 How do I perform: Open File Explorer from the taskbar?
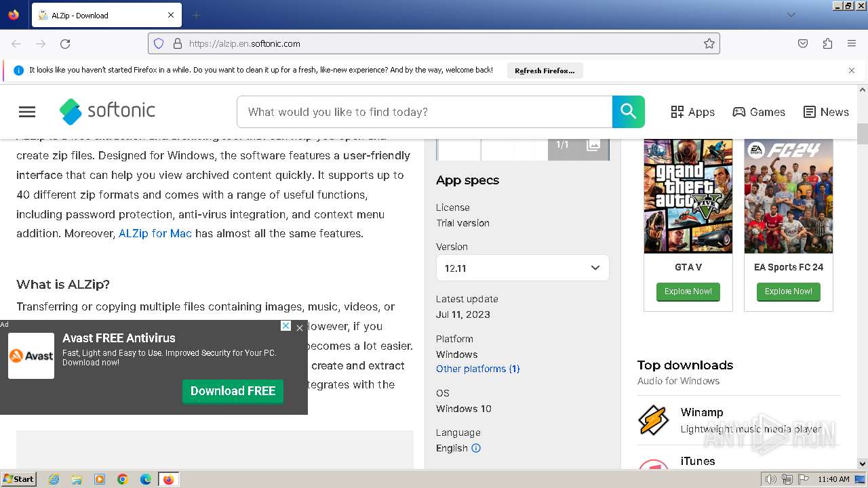click(77, 479)
